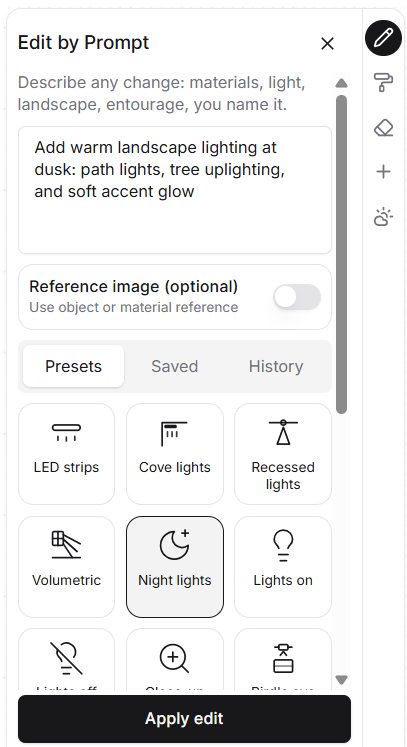This screenshot has height=747, width=407.
Task: Select the Recessed lights preset
Action: pos(283,454)
